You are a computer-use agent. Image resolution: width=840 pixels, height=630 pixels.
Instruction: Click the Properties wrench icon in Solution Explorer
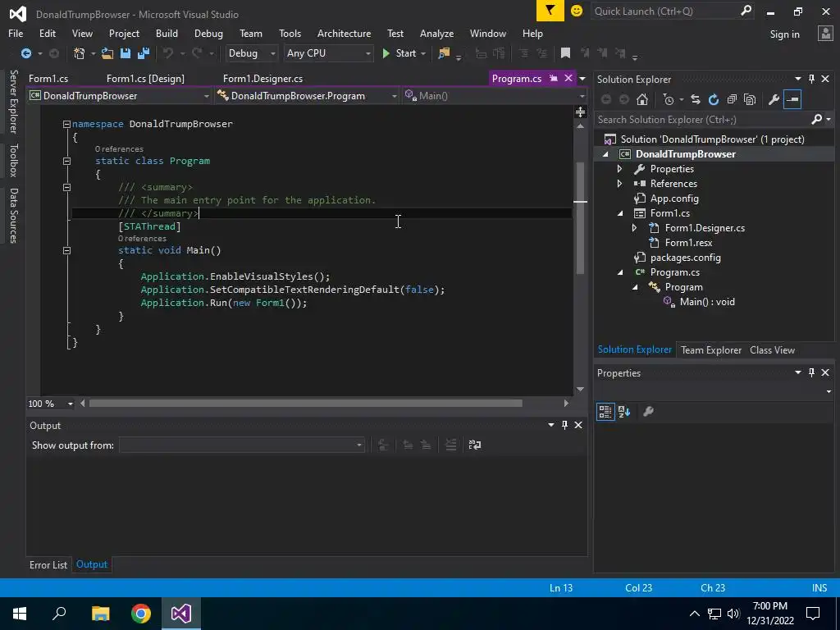[774, 99]
